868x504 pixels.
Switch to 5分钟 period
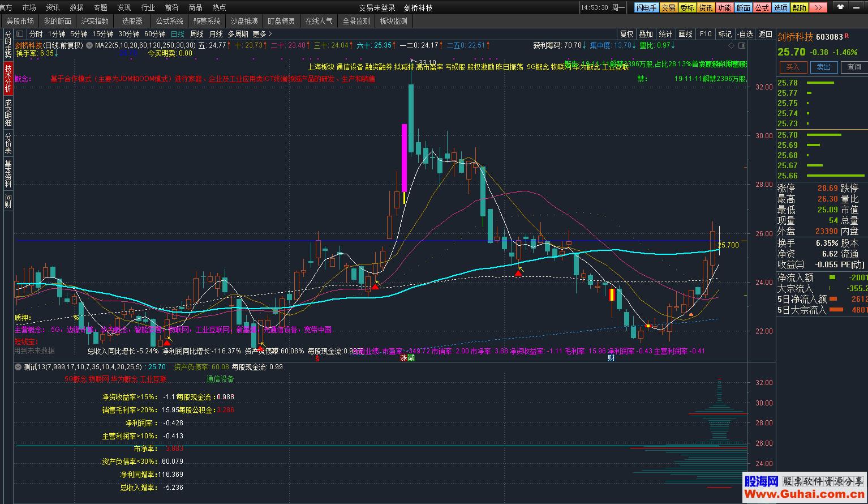coord(79,34)
